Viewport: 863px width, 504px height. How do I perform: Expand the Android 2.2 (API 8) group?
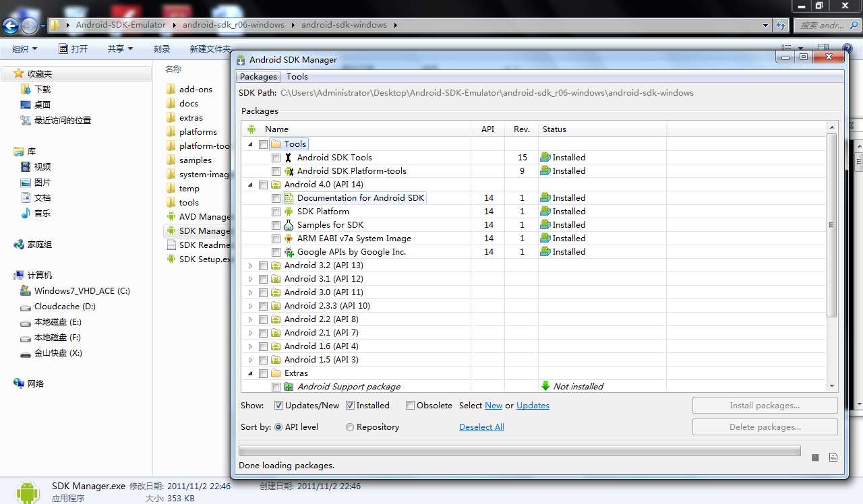[x=251, y=319]
